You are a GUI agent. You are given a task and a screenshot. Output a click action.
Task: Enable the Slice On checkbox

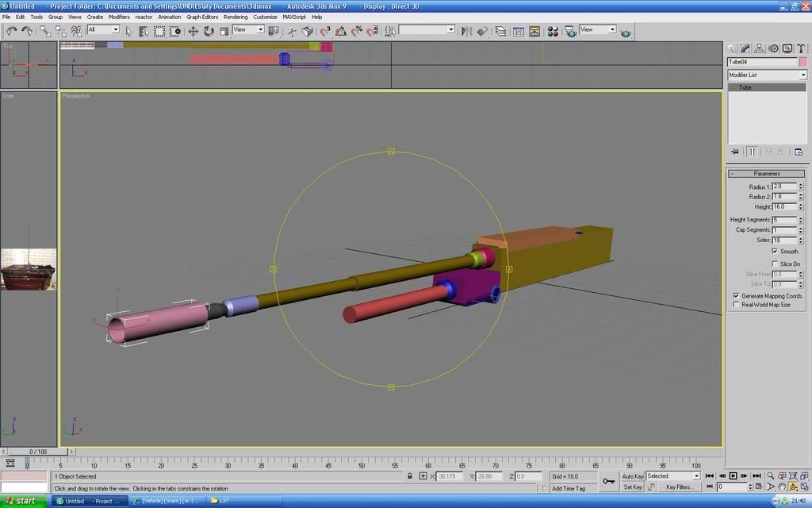point(775,264)
